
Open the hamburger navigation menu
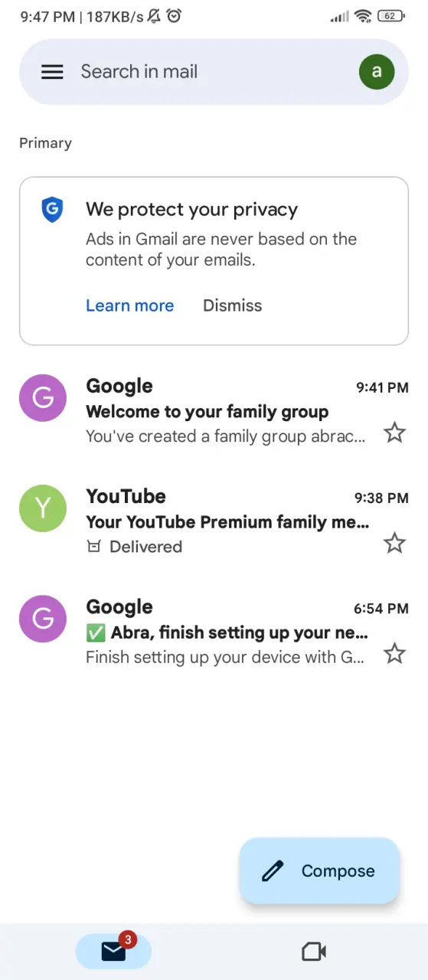(52, 72)
